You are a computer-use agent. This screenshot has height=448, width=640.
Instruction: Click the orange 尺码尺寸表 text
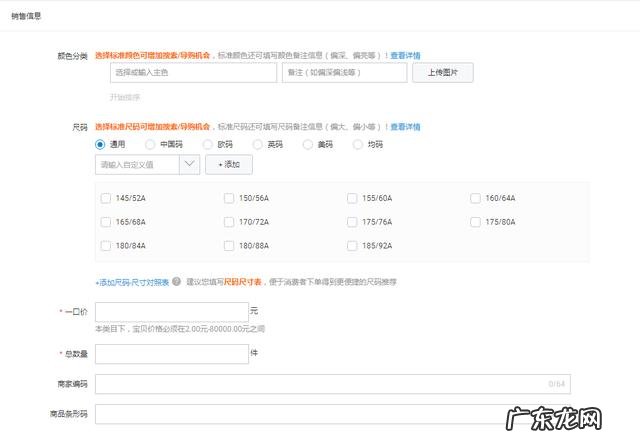point(242,282)
